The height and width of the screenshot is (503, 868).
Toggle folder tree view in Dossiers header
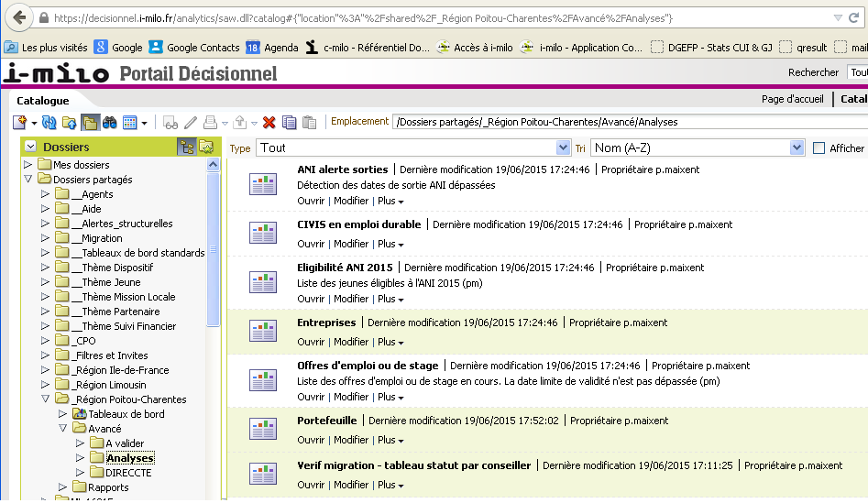187,147
